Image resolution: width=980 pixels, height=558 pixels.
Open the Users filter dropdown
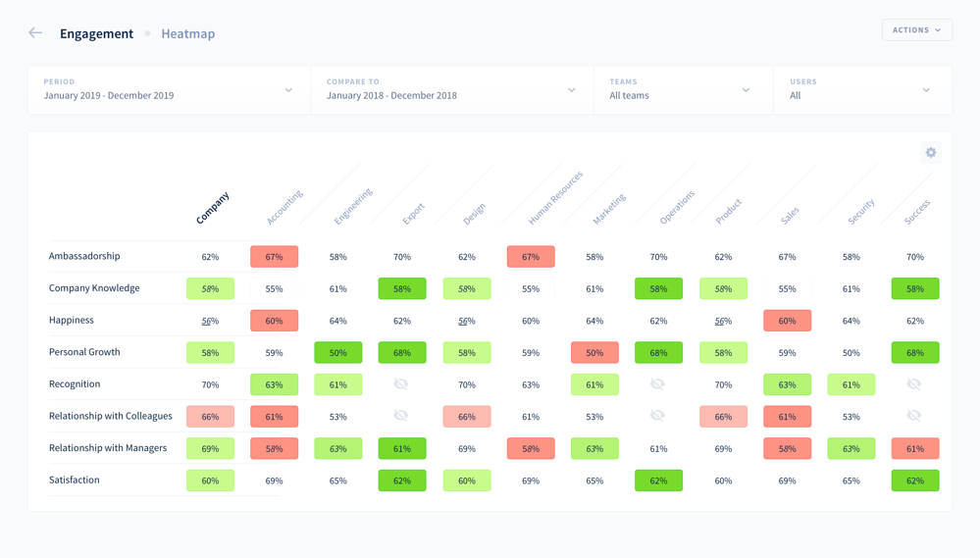(x=862, y=90)
